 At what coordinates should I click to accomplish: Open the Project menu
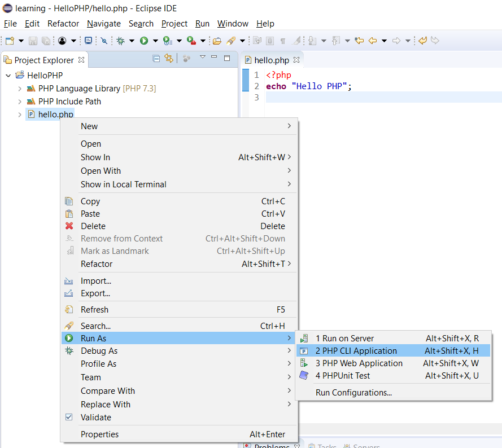click(174, 24)
